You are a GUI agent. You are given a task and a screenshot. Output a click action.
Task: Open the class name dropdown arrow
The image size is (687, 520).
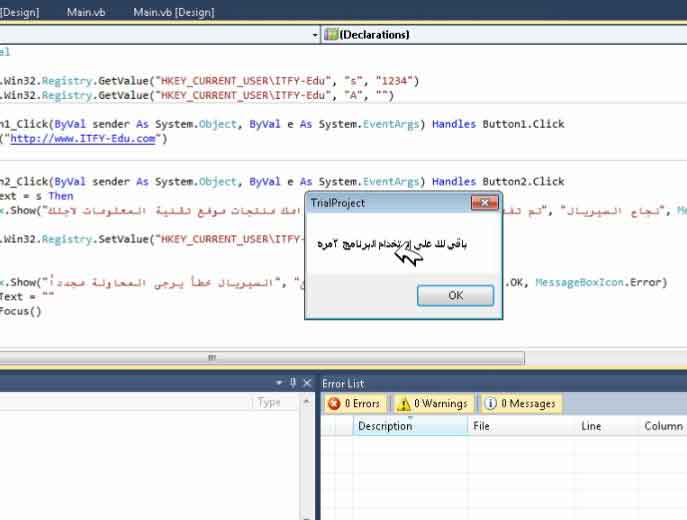point(315,35)
